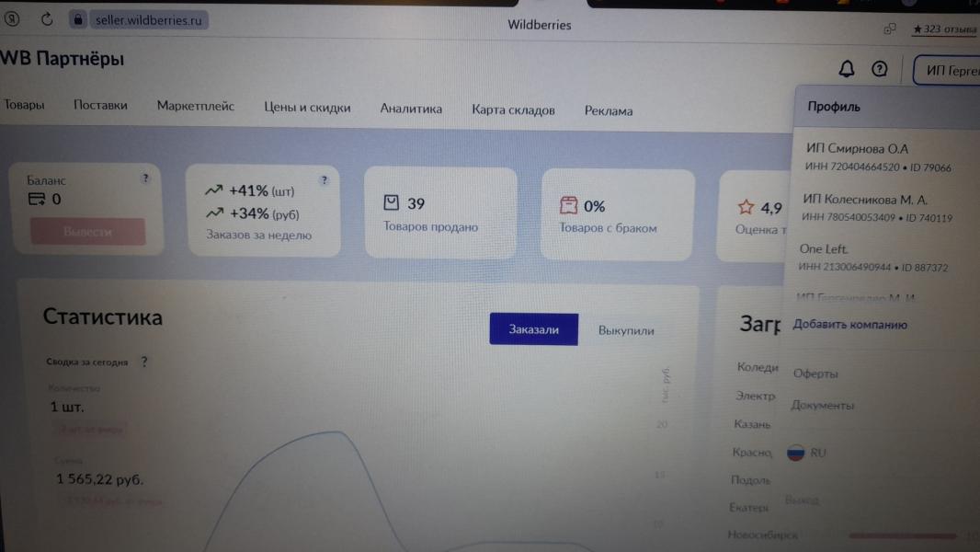Click the +41% (шт) growth value
980x552 pixels.
(x=260, y=190)
